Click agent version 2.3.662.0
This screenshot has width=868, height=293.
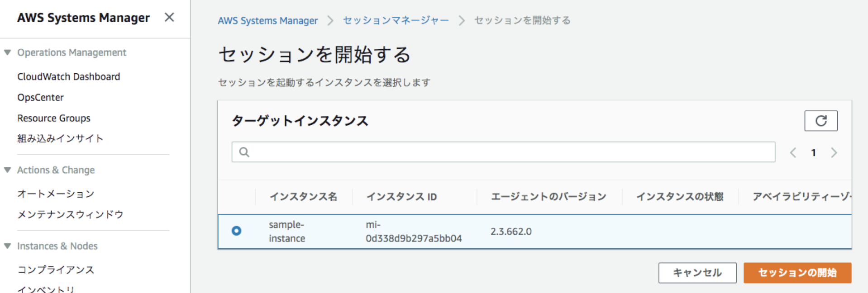511,232
